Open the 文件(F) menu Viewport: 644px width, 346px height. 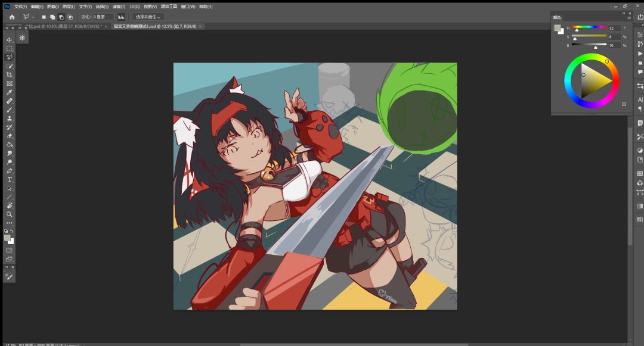pos(20,7)
